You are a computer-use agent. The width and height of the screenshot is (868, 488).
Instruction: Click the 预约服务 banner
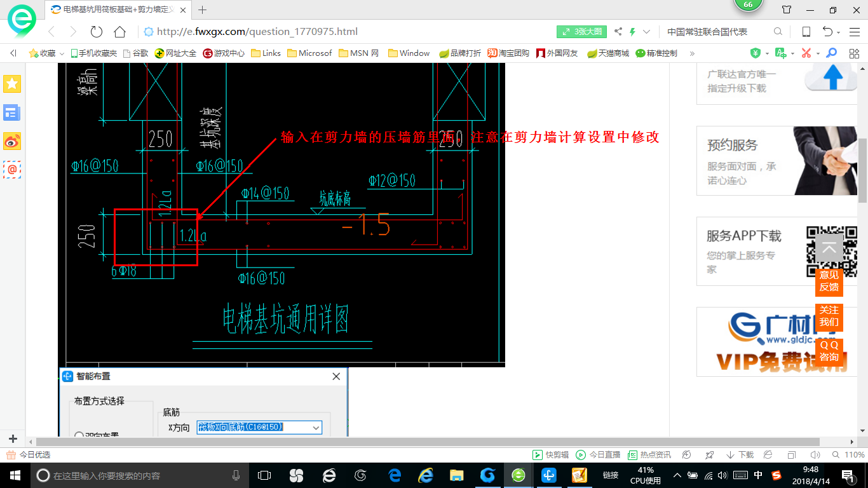(777, 161)
